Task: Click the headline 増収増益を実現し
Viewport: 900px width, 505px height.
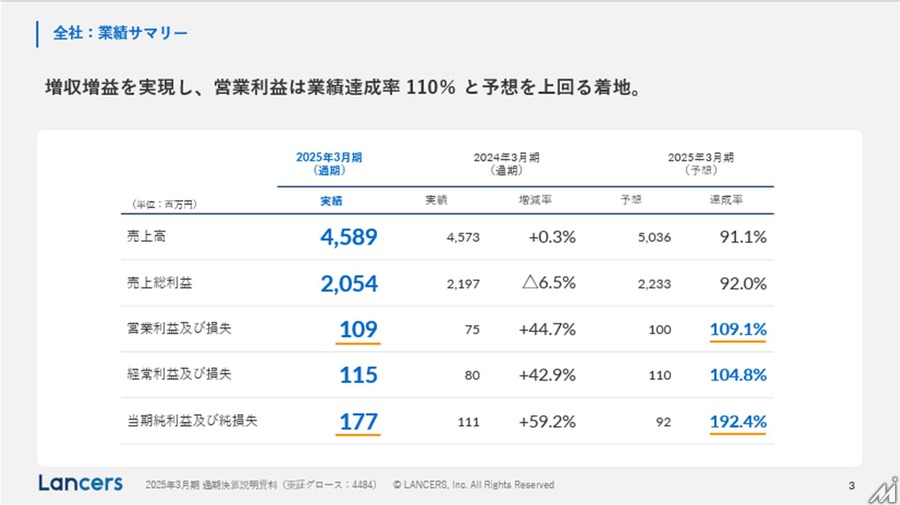Action: [x=119, y=87]
